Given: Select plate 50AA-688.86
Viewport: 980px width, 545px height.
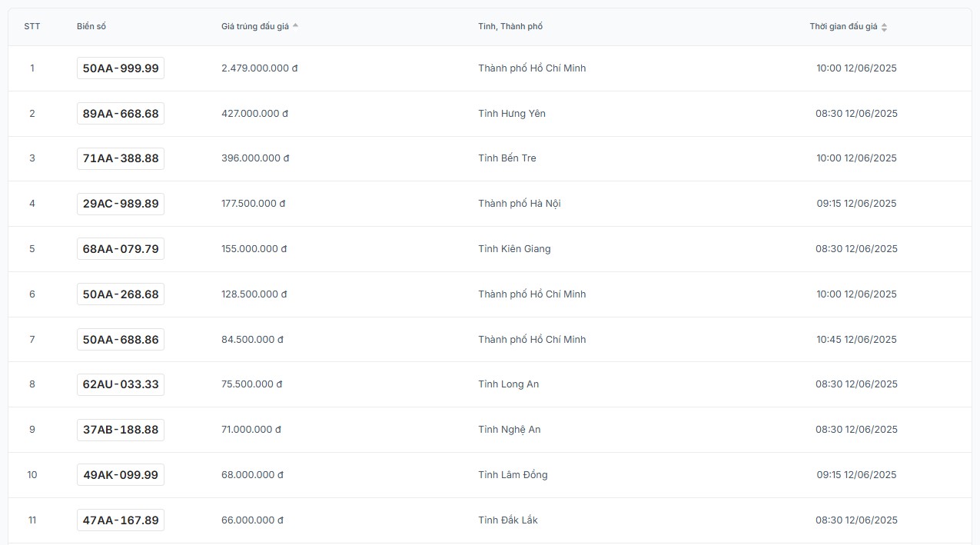Looking at the screenshot, I should 121,340.
